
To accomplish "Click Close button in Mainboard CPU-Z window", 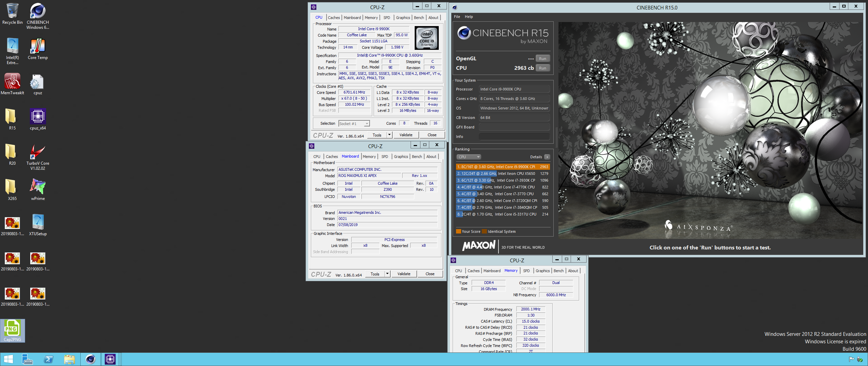I will (x=430, y=274).
